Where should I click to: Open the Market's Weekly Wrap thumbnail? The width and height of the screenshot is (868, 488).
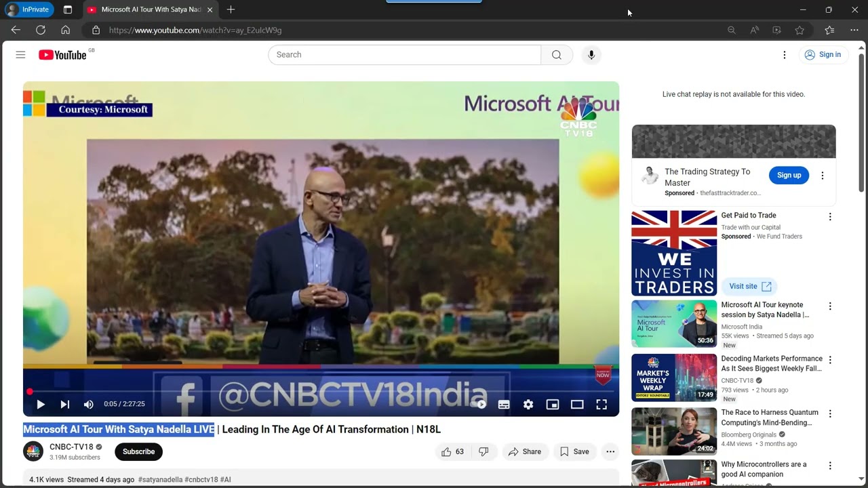coord(674,378)
